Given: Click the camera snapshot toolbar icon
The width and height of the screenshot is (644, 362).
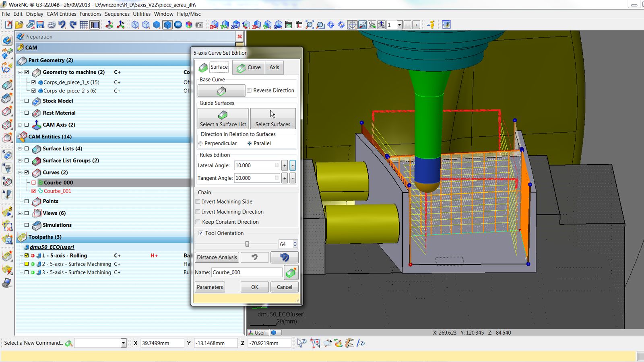Looking at the screenshot, I should click(x=199, y=25).
